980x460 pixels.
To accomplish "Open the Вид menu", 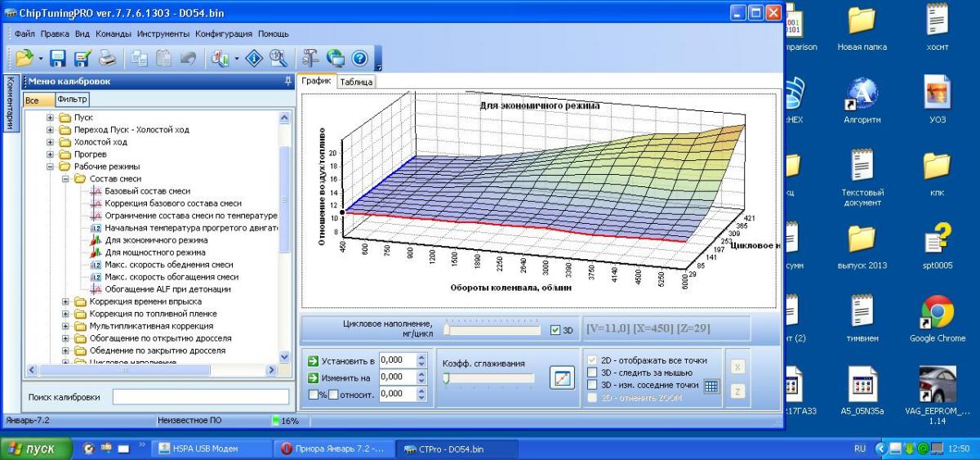I will (82, 34).
